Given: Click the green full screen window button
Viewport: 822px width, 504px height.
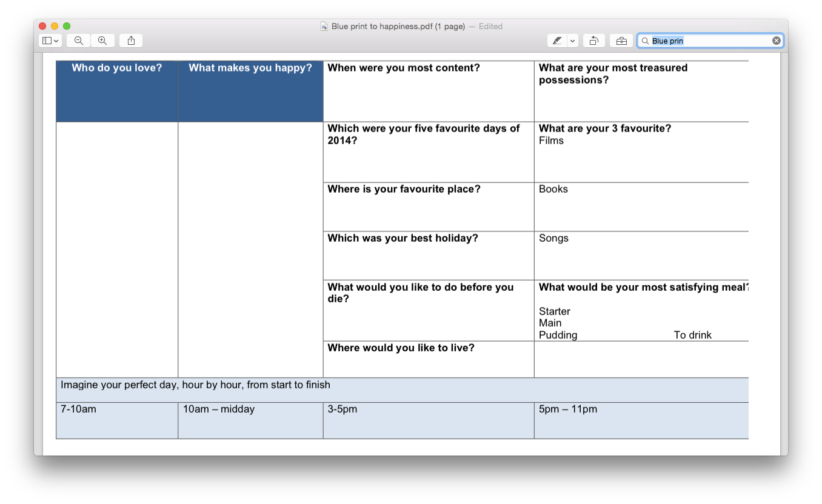Looking at the screenshot, I should click(x=67, y=26).
